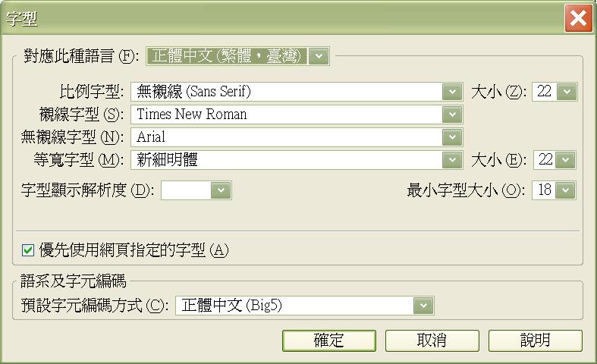Open the 對應此種語言 language dropdown
Viewport: 597px width, 364px height.
pos(319,55)
